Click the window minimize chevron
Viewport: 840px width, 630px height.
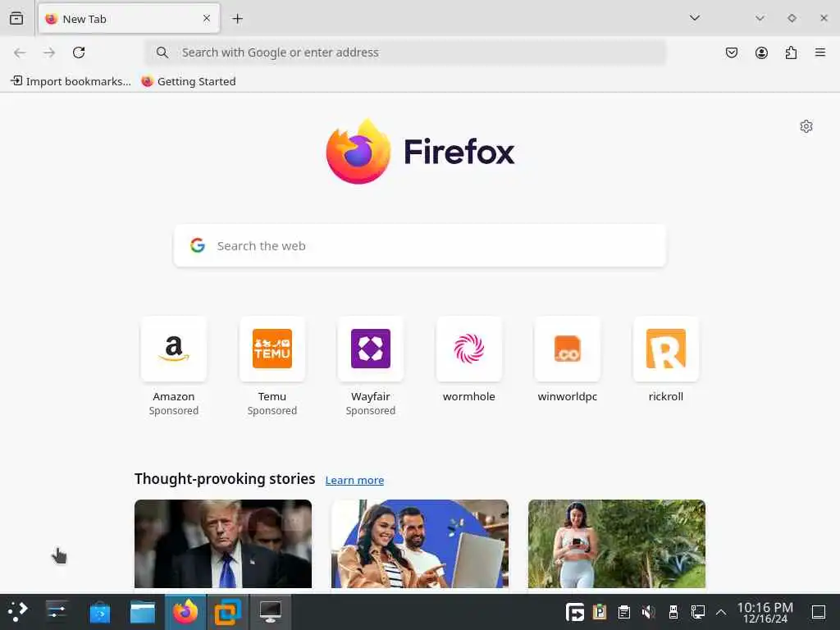(x=760, y=18)
